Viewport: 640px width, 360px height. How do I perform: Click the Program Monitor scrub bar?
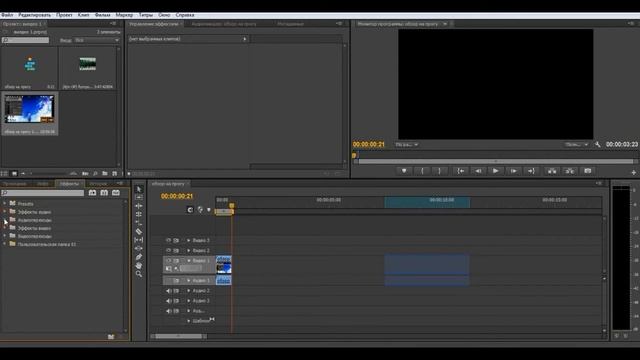click(x=495, y=155)
